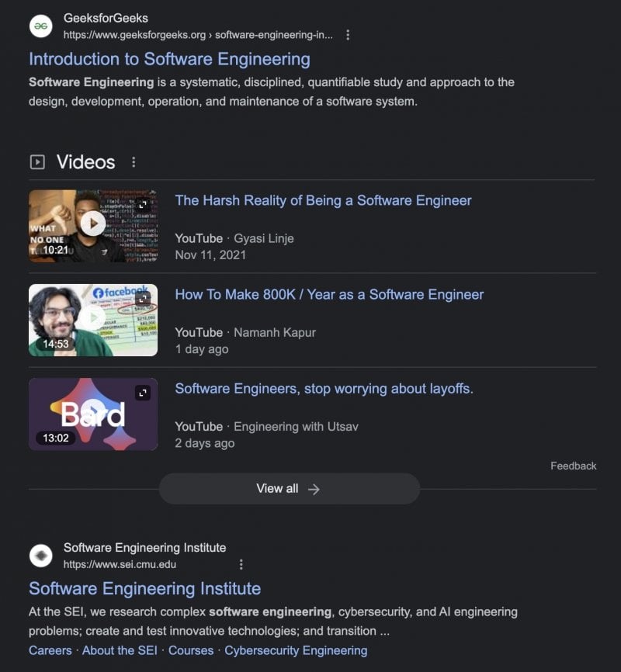
Task: Click the GeeksforGeeks site name
Action: pyautogui.click(x=106, y=18)
